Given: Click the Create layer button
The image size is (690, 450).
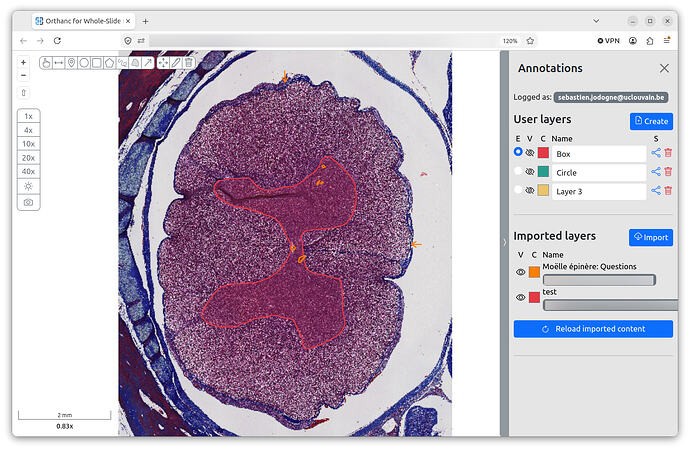Looking at the screenshot, I should coord(651,121).
